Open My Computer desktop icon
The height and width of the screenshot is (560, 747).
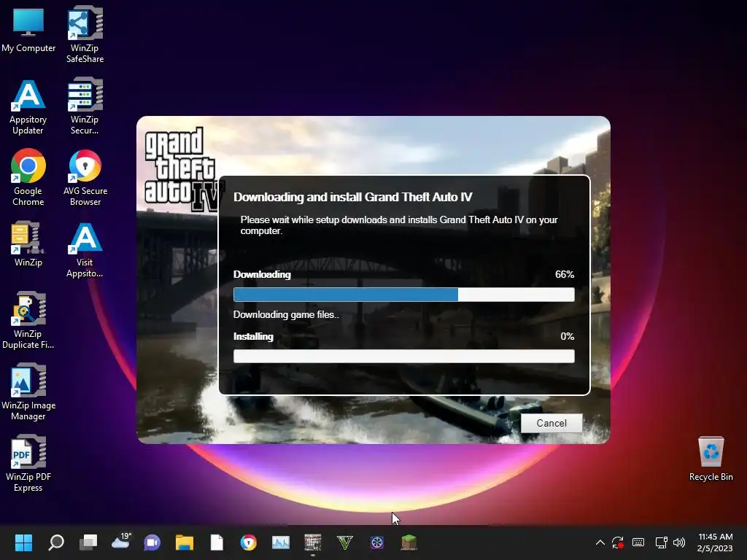28,30
